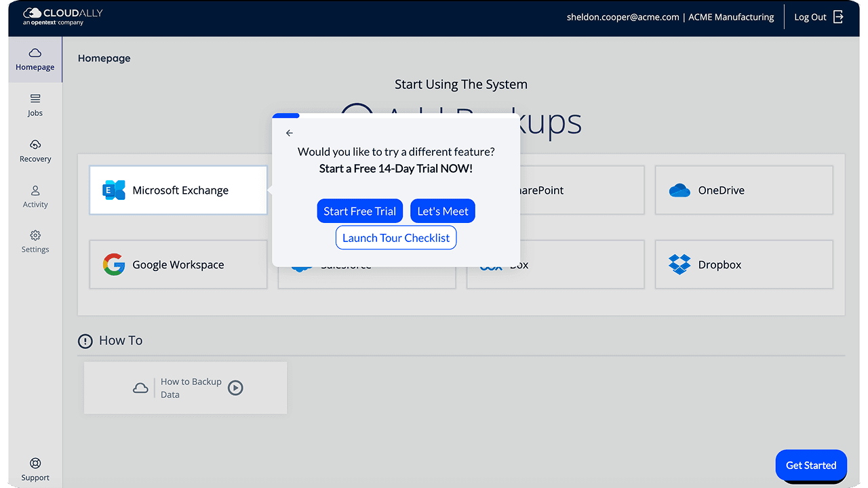This screenshot has height=488, width=868.
Task: Open Settings gear in sidebar
Action: point(35,236)
